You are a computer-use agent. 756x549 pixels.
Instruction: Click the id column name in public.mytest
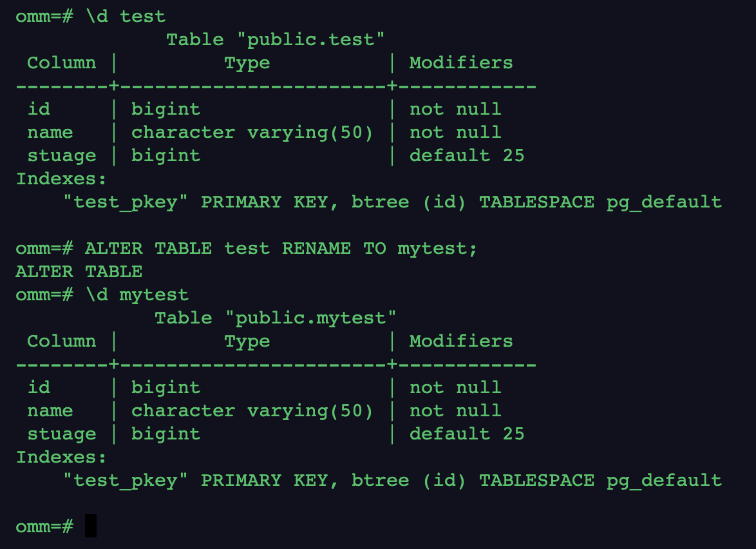(x=39, y=387)
